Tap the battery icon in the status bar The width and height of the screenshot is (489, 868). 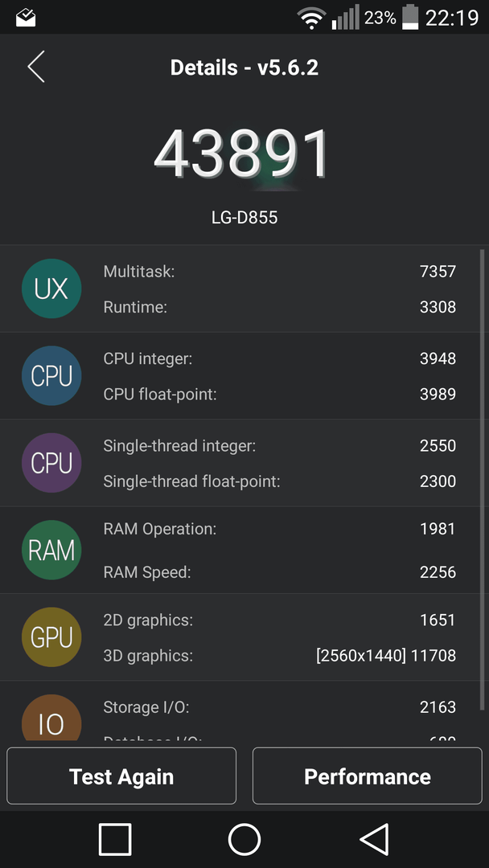click(410, 17)
